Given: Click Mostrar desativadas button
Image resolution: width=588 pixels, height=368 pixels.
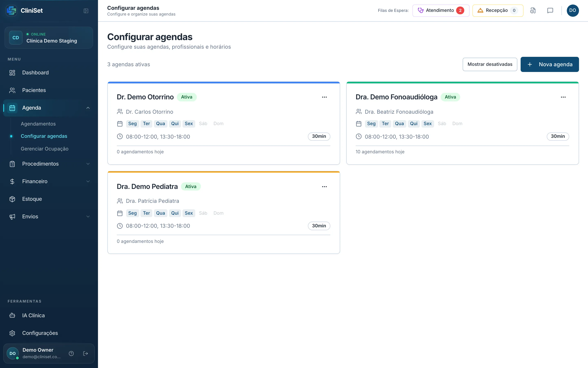Looking at the screenshot, I should pyautogui.click(x=490, y=64).
